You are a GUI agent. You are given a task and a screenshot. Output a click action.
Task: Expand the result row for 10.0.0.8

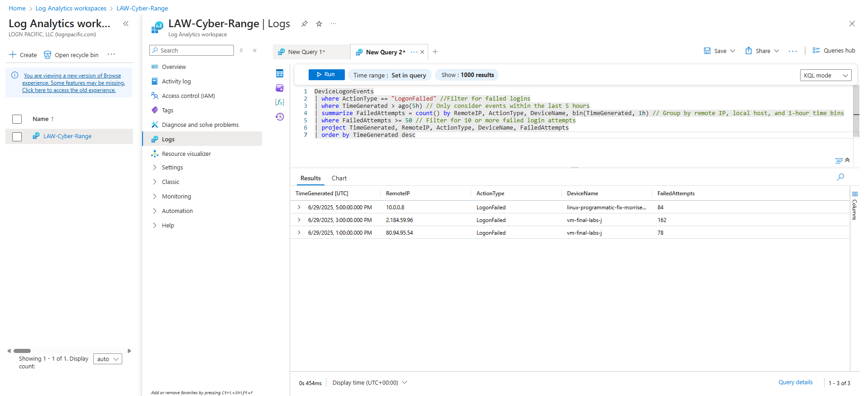pyautogui.click(x=299, y=207)
